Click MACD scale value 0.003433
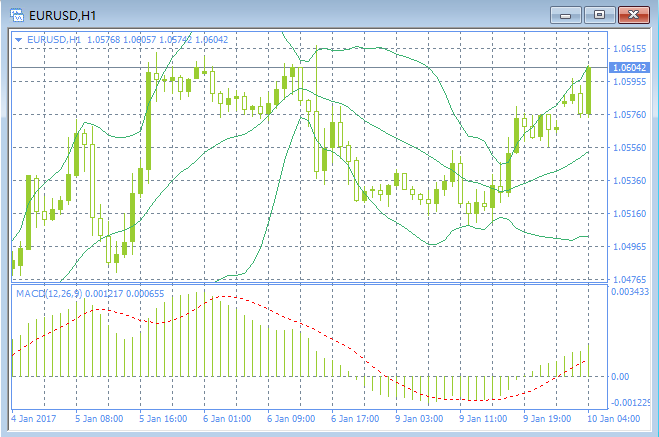This screenshot has width=659, height=437. pos(630,292)
